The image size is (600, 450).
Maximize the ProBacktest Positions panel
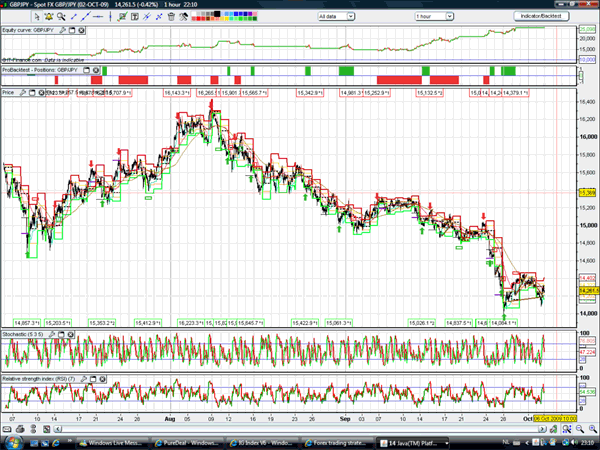tap(86, 70)
